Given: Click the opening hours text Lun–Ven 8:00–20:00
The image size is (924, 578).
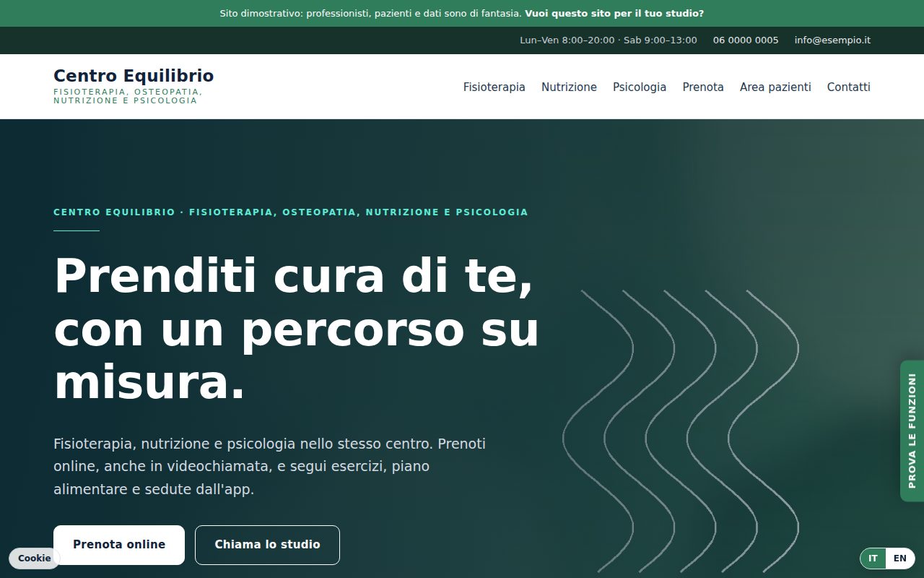Looking at the screenshot, I should pyautogui.click(x=567, y=40).
